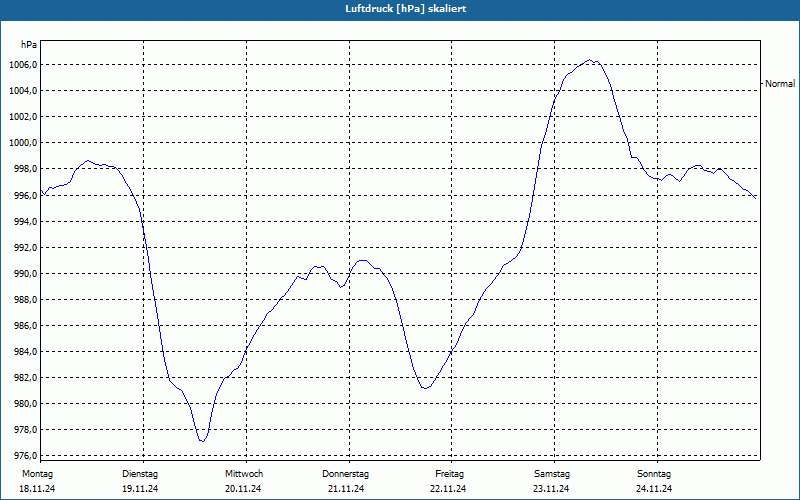Click the 'Mittwoch' day label
800x500 pixels.
click(x=244, y=474)
